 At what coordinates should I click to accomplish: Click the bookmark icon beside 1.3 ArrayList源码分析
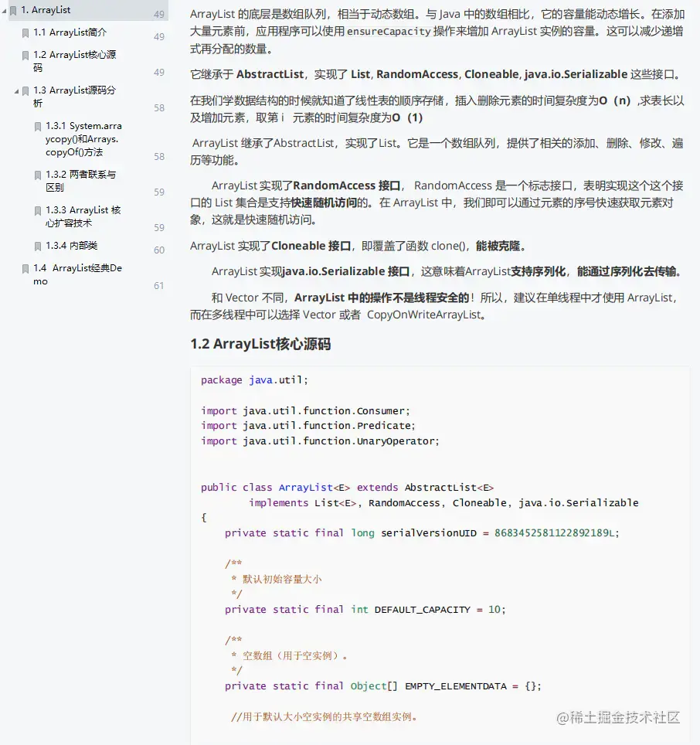(x=25, y=90)
